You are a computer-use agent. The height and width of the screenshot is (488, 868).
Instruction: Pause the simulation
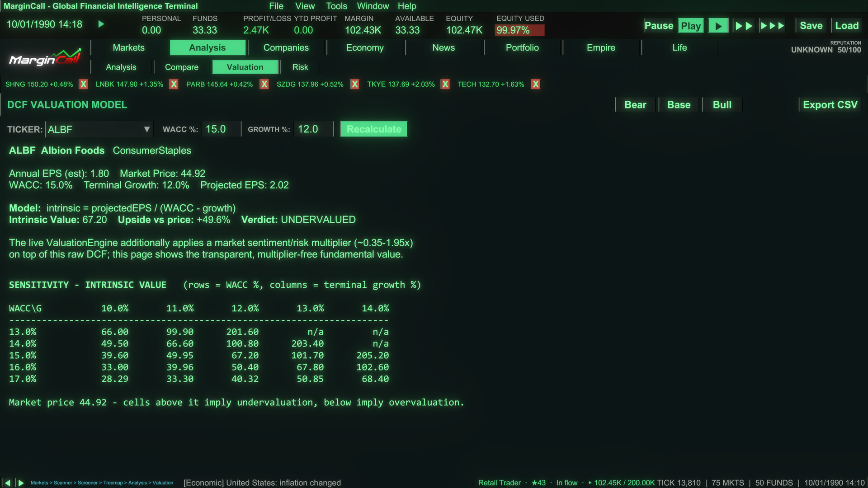point(659,26)
